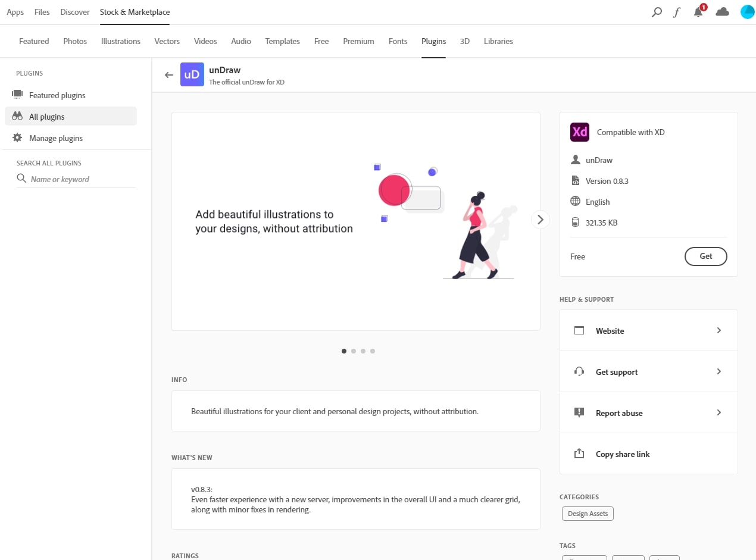
Task: Go back using the left arrow beside unDraw
Action: tap(169, 75)
